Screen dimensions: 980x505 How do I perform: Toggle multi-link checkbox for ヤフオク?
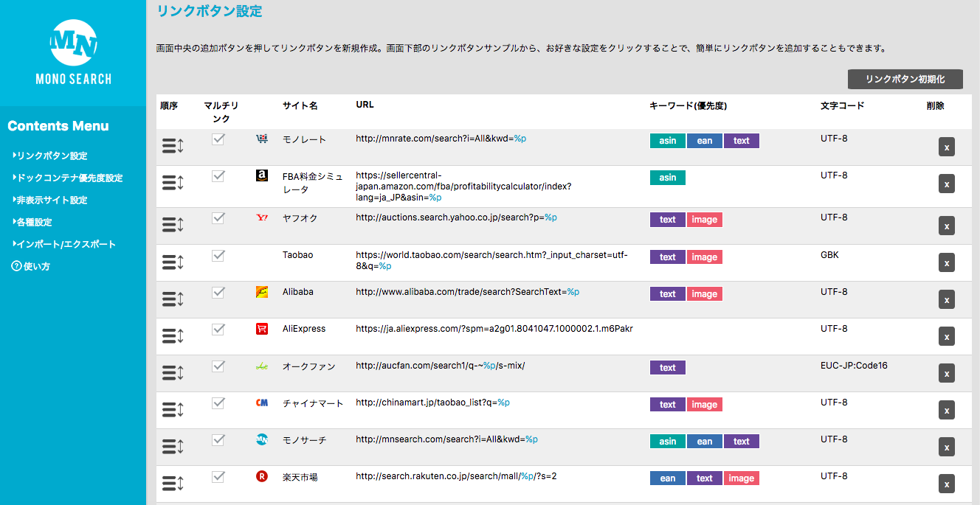tap(218, 217)
